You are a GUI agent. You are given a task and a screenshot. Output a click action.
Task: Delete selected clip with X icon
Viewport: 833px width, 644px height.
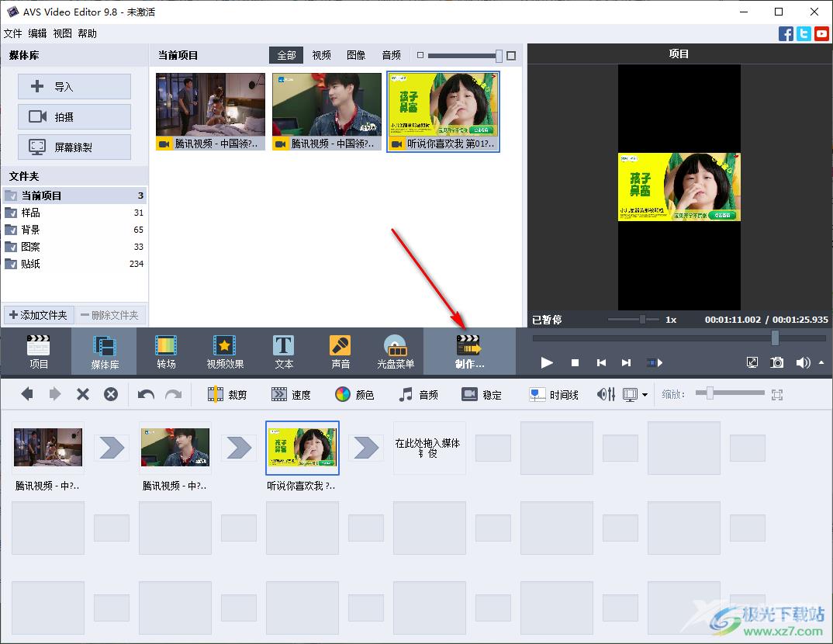[82, 394]
